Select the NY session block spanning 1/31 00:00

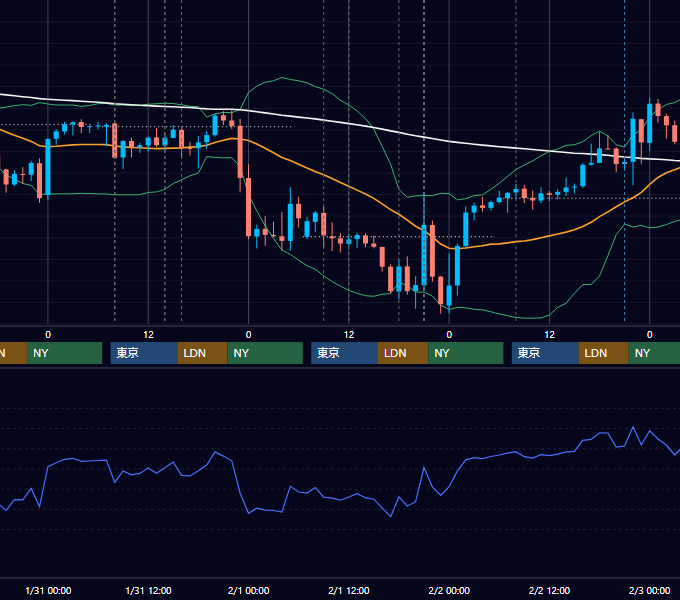click(x=64, y=353)
